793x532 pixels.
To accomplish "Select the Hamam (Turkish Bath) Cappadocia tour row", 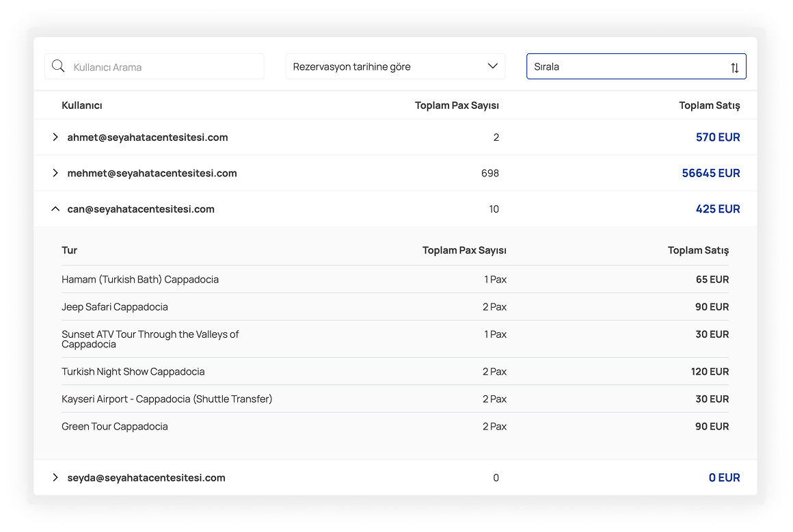I will (x=140, y=280).
